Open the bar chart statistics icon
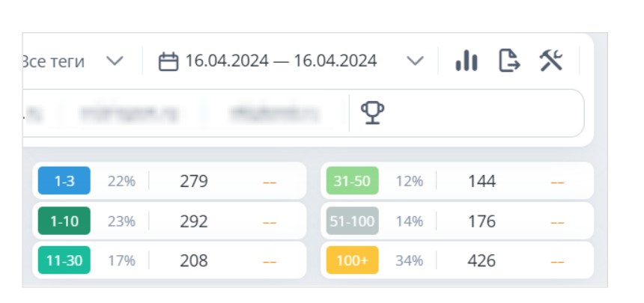644x303 pixels. (x=467, y=61)
